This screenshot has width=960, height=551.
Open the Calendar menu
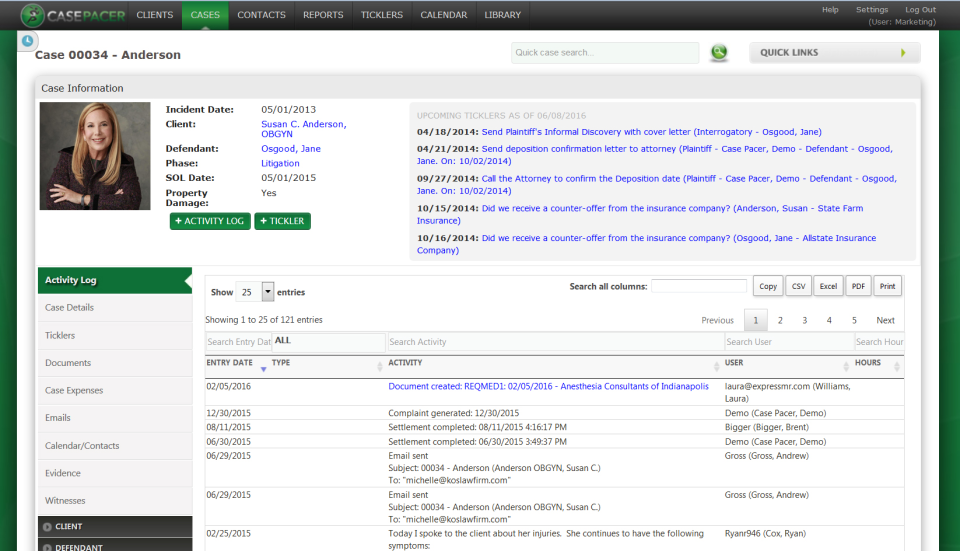444,15
